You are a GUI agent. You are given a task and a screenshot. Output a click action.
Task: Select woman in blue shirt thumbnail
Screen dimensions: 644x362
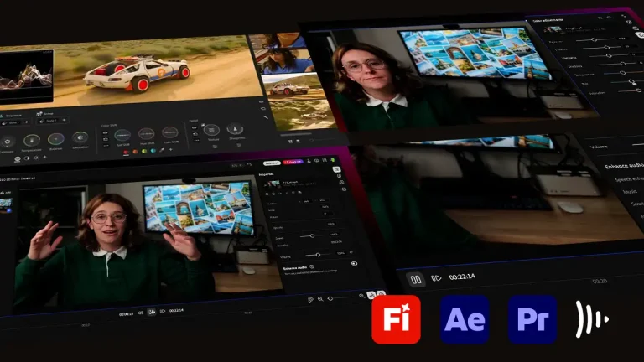click(x=285, y=61)
